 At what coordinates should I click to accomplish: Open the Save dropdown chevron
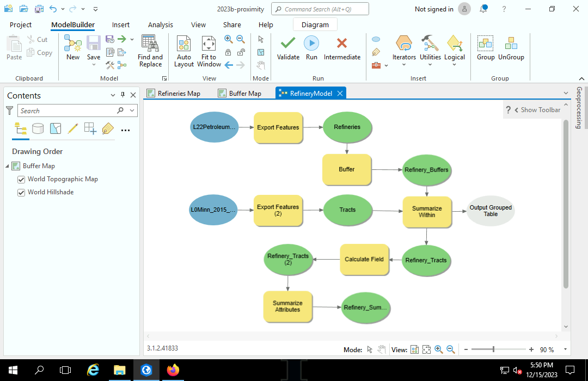[94, 64]
